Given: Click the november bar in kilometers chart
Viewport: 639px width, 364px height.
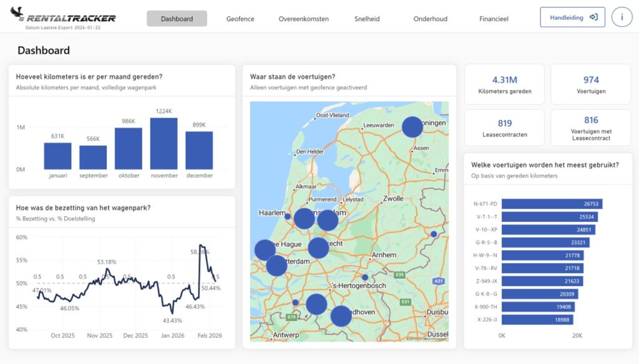Looking at the screenshot, I should (164, 144).
